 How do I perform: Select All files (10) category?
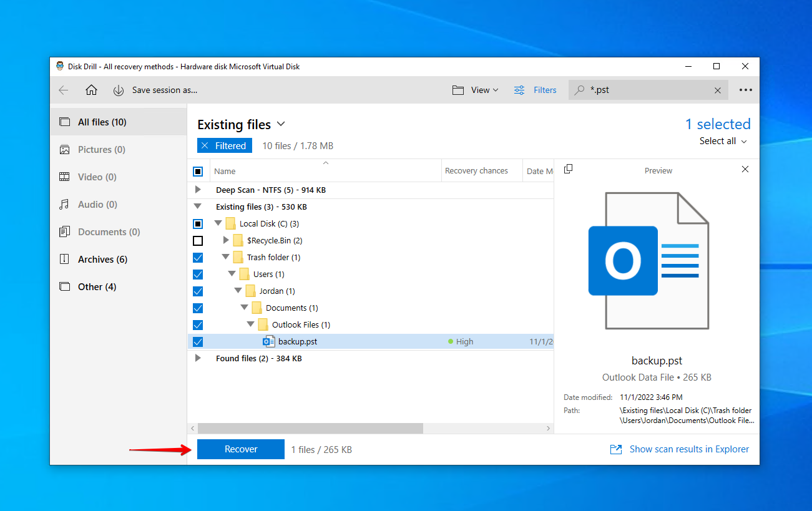coord(119,122)
